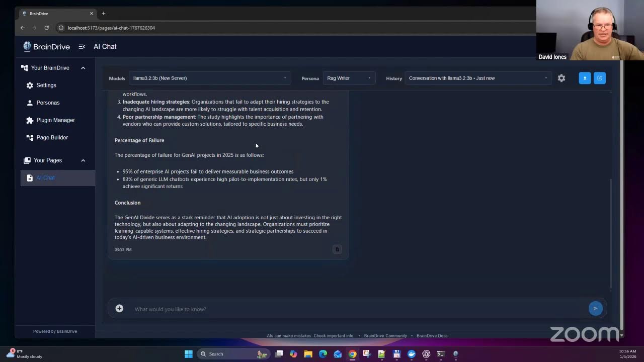Open the BrainDrive Docs link
The image size is (644, 362).
432,336
